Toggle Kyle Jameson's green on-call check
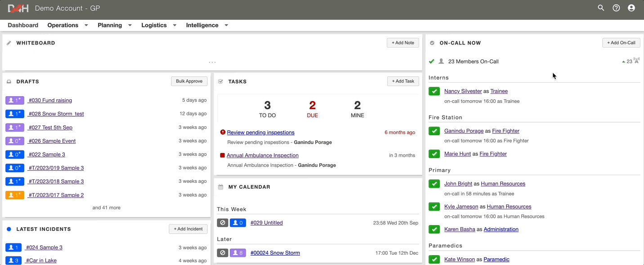644x265 pixels. (434, 207)
